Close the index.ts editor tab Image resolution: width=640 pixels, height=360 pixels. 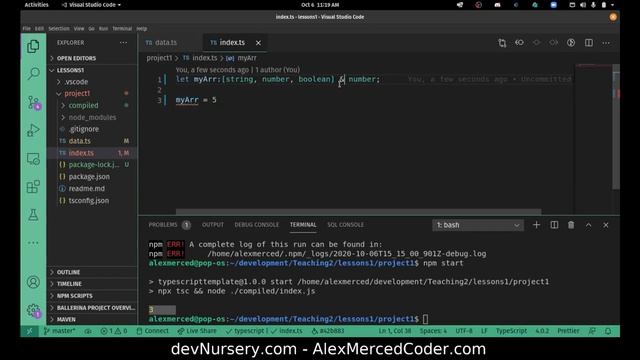258,42
